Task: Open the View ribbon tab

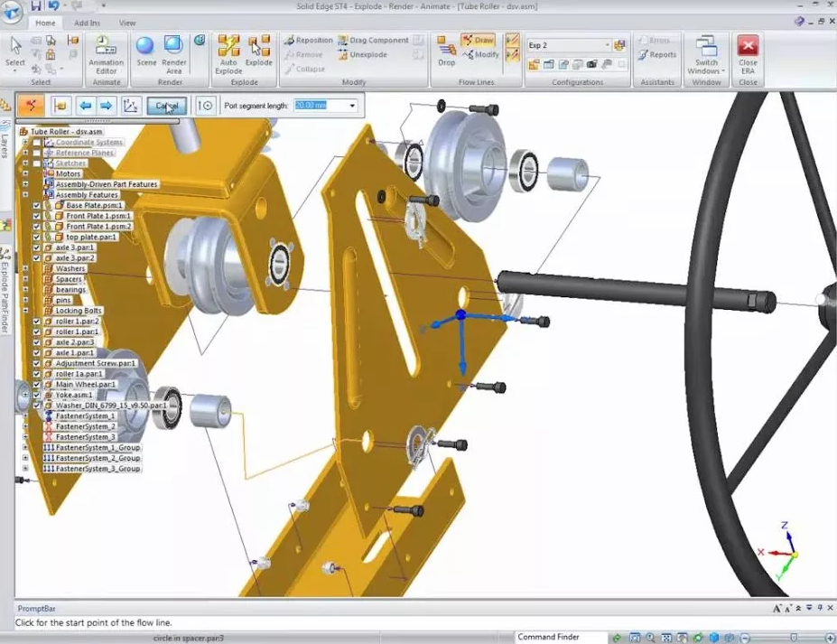Action: (127, 23)
